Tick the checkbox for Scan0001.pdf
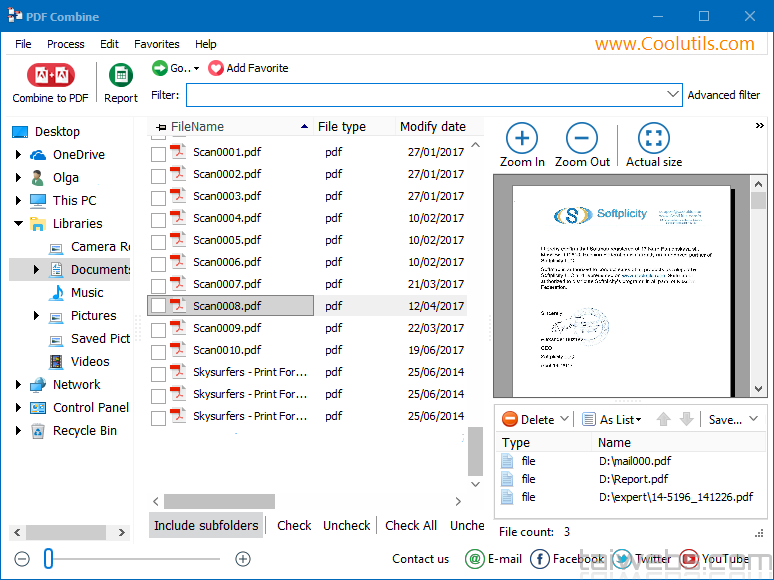774x580 pixels. pyautogui.click(x=158, y=153)
